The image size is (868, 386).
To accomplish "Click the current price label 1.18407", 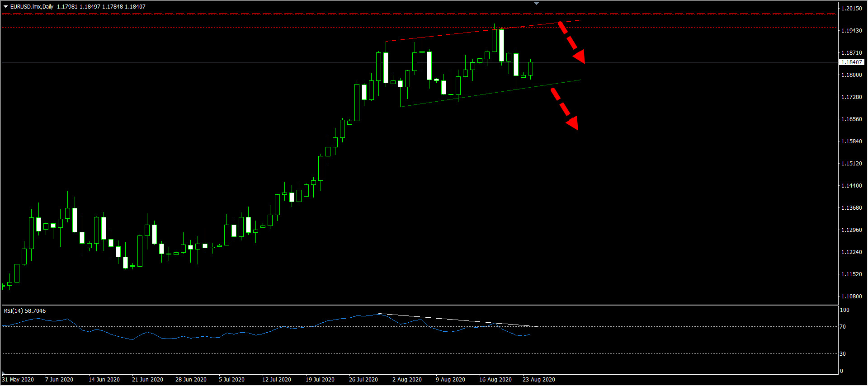I will (x=852, y=62).
